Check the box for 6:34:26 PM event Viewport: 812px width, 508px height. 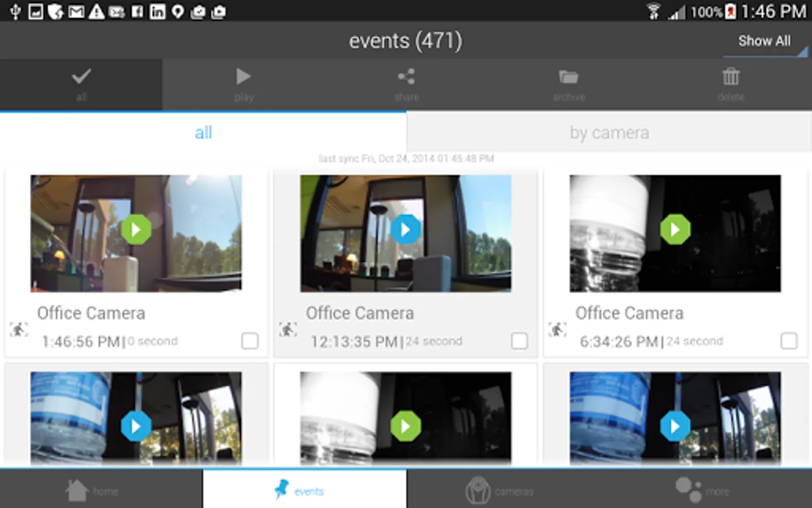tap(789, 341)
